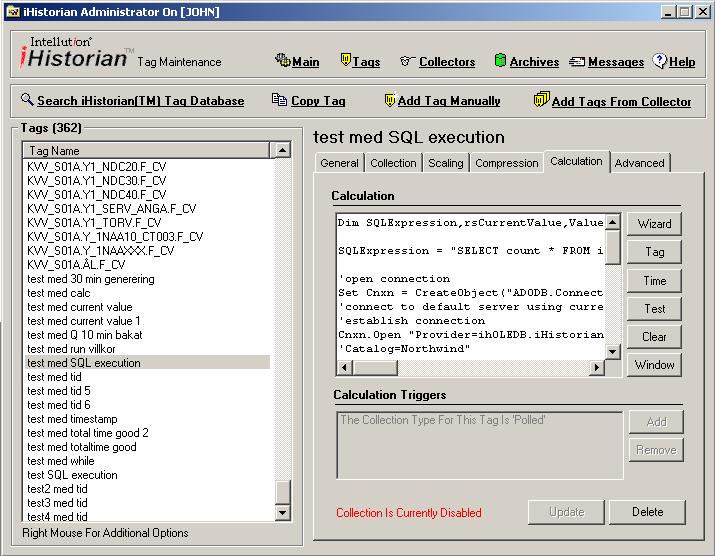Click calculation box scroll down arrow
Viewport: 715px width, 556px height.
point(612,352)
